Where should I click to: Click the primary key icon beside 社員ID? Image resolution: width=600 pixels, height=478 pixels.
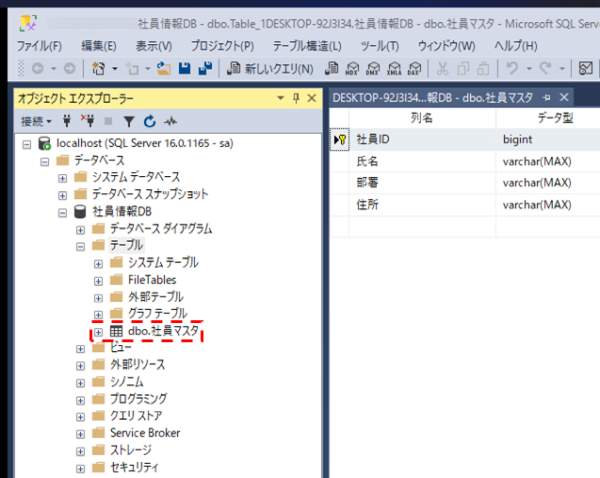point(340,140)
